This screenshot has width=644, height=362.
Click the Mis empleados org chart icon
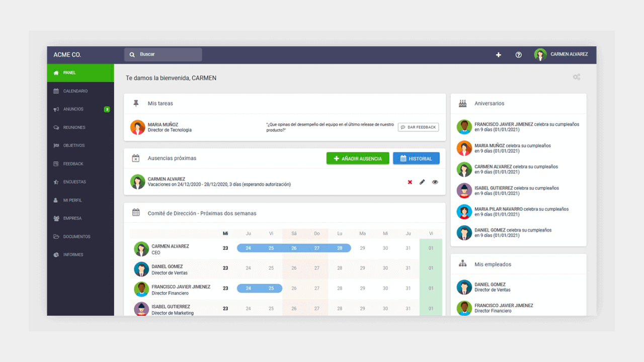[x=462, y=263]
